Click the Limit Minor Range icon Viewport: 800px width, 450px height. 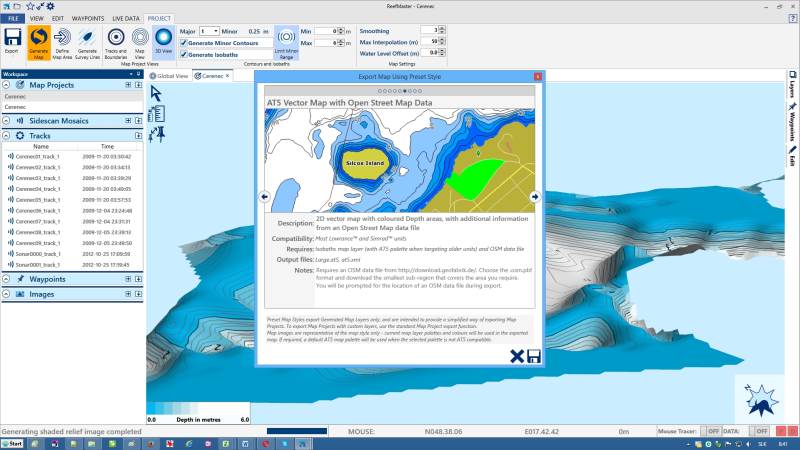pos(286,41)
